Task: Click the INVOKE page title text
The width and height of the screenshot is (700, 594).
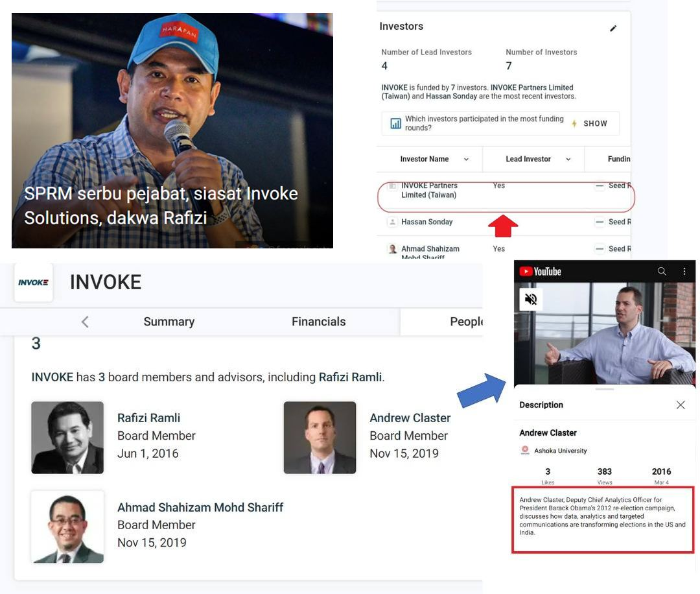Action: click(x=106, y=282)
